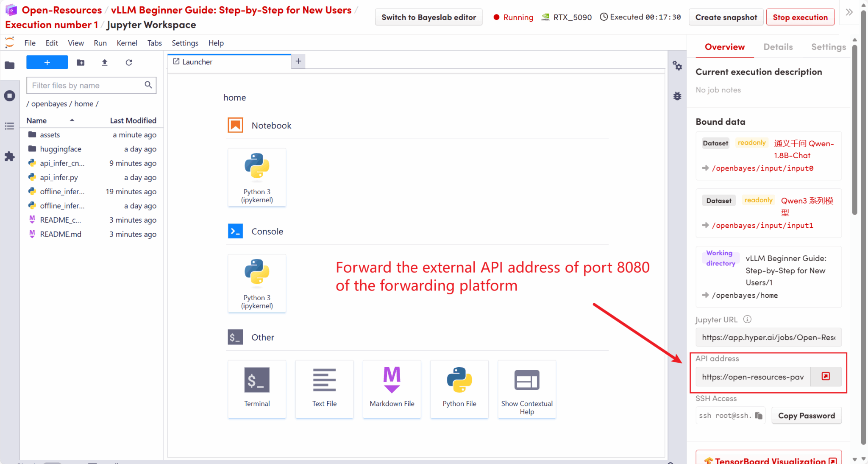Open the Table of Contents sidebar

[9, 126]
